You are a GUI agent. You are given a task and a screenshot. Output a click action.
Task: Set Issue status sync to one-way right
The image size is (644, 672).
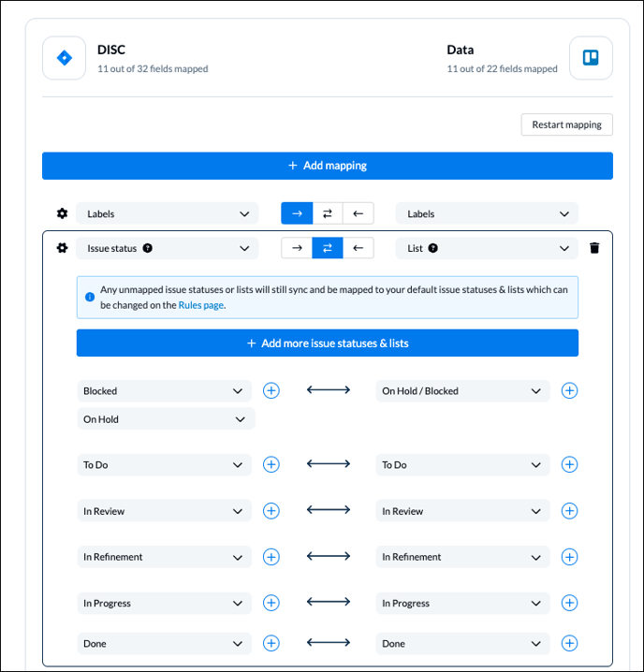point(297,248)
